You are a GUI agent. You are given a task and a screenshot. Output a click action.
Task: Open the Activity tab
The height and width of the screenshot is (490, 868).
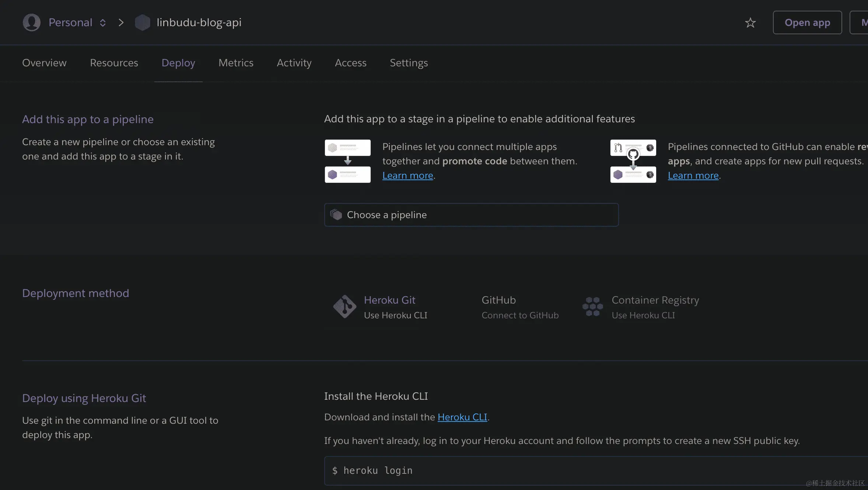coord(294,63)
